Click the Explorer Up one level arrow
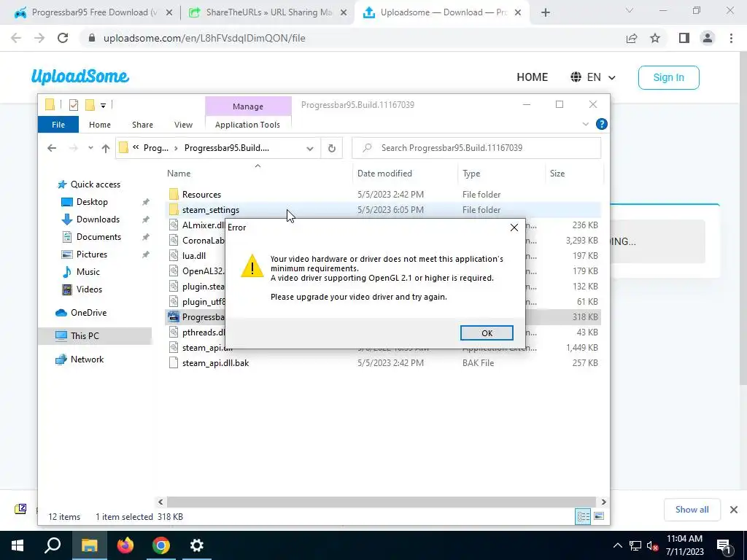747x560 pixels. 106,148
